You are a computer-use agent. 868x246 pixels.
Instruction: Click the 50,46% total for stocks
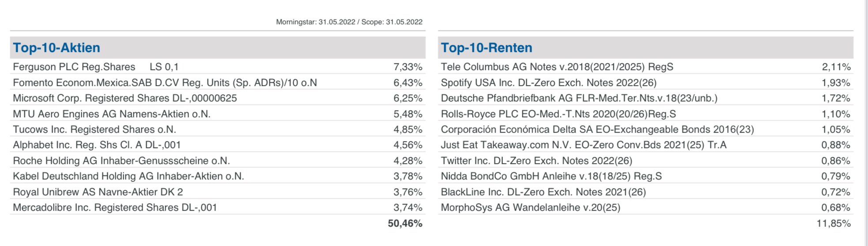[405, 224]
